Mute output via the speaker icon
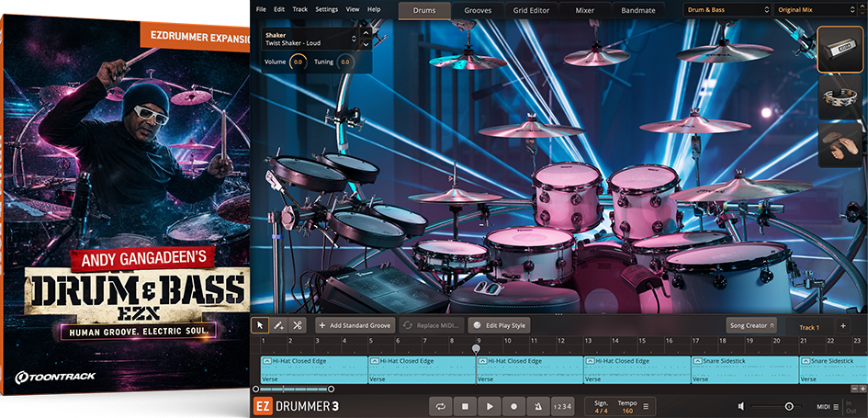Image resolution: width=868 pixels, height=418 pixels. (x=741, y=407)
